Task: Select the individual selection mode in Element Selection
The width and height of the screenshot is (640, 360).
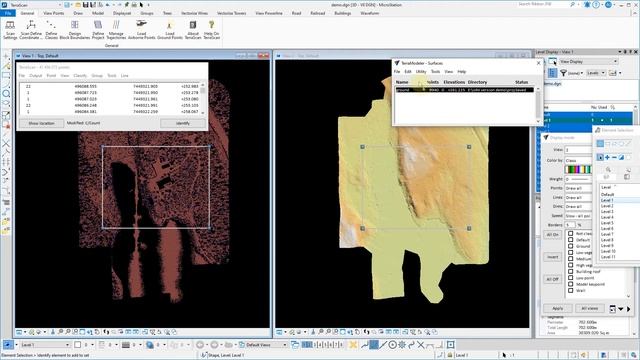Action: pyautogui.click(x=600, y=144)
